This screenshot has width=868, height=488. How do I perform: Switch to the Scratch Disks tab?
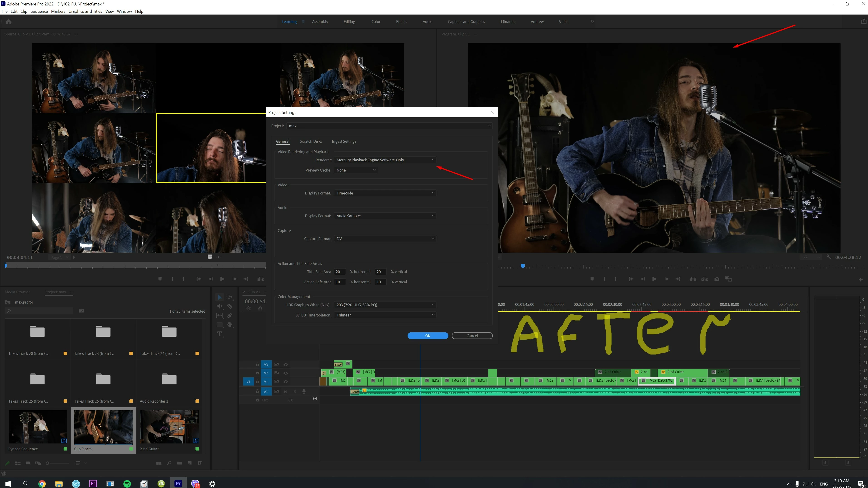(x=310, y=141)
